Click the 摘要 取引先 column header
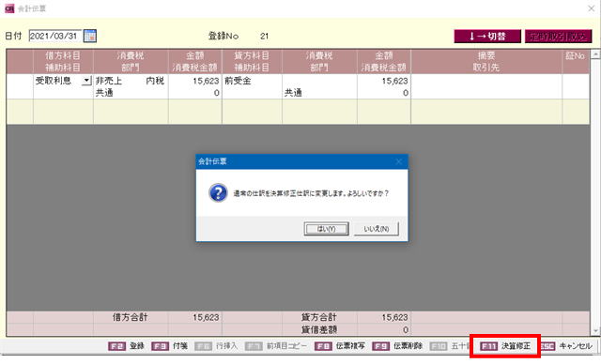The width and height of the screenshot is (601, 364). [x=486, y=61]
